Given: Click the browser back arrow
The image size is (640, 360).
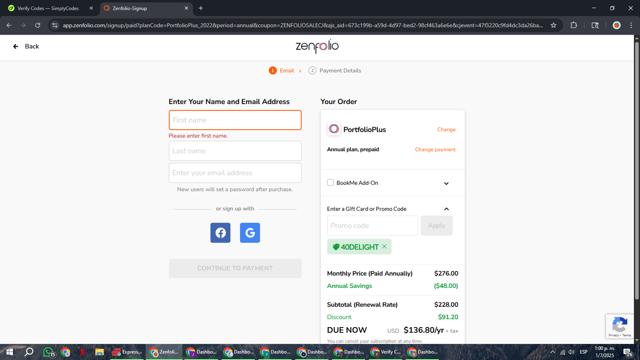Looking at the screenshot, I should pos(9,25).
